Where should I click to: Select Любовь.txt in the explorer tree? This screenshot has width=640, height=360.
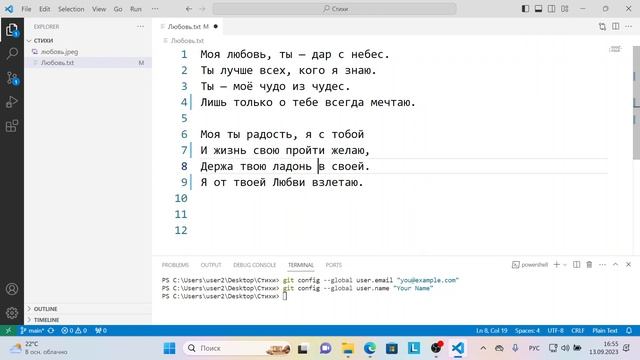88,63
